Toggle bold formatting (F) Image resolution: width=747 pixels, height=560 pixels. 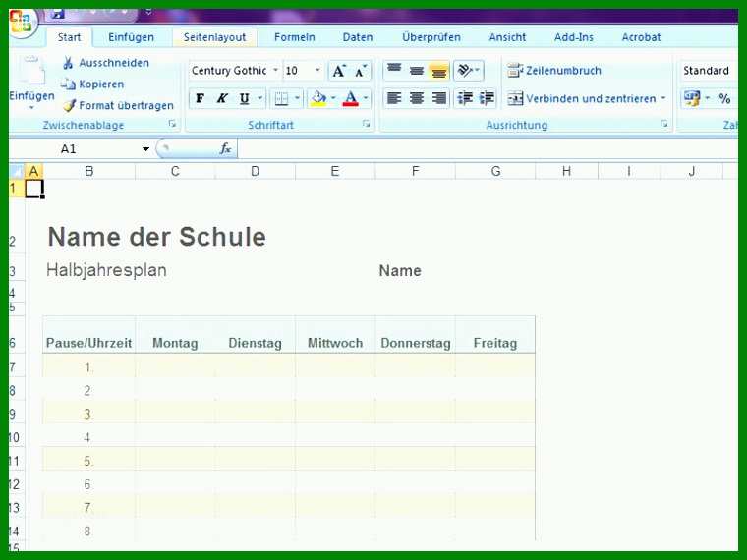(201, 98)
